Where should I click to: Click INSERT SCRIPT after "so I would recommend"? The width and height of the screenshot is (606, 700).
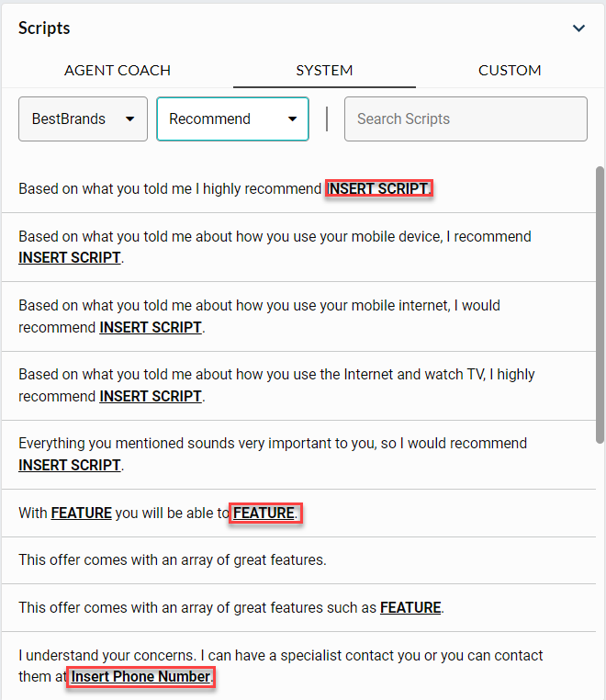pos(70,465)
